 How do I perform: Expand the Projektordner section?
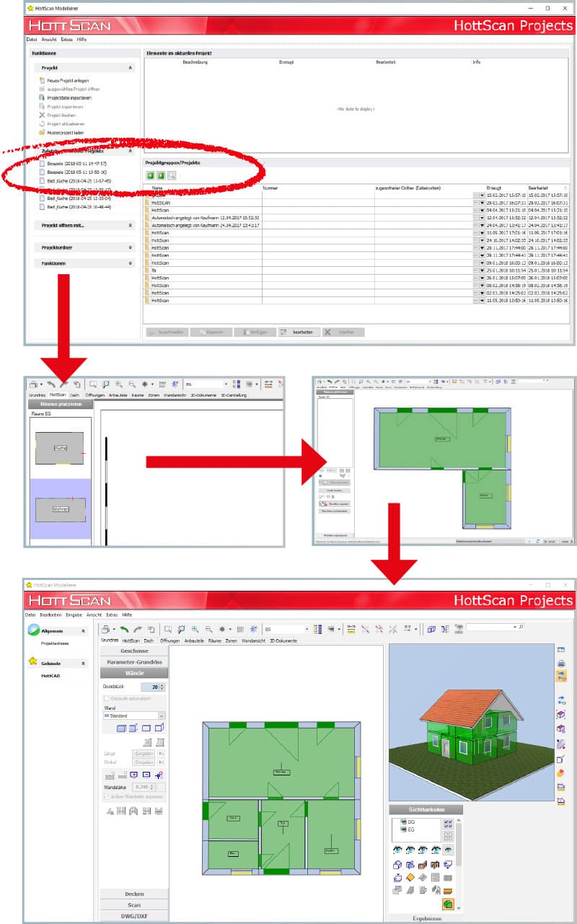pyautogui.click(x=131, y=247)
